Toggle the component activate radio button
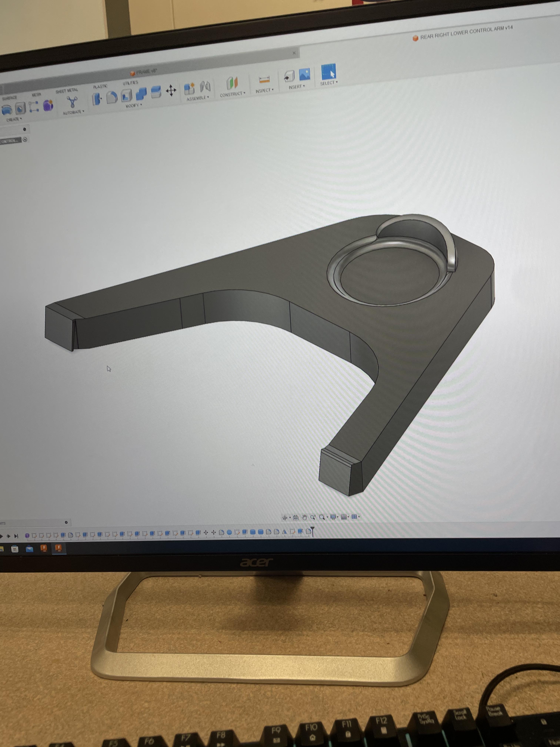The width and height of the screenshot is (560, 747). click(25, 140)
